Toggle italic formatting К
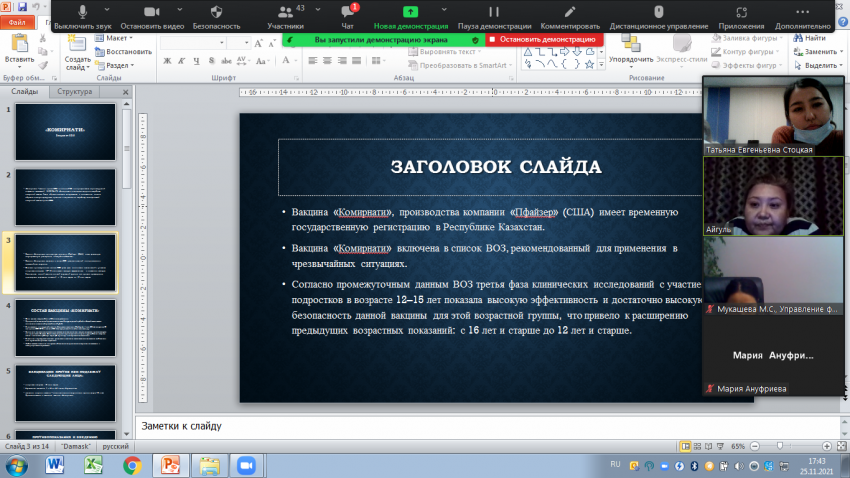Image resolution: width=850 pixels, height=478 pixels. click(x=182, y=61)
